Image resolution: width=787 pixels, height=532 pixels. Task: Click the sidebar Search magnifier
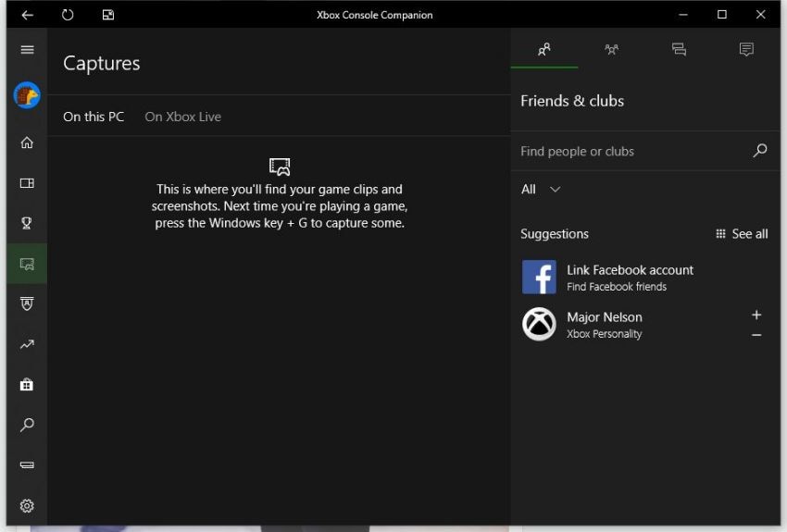tap(27, 425)
